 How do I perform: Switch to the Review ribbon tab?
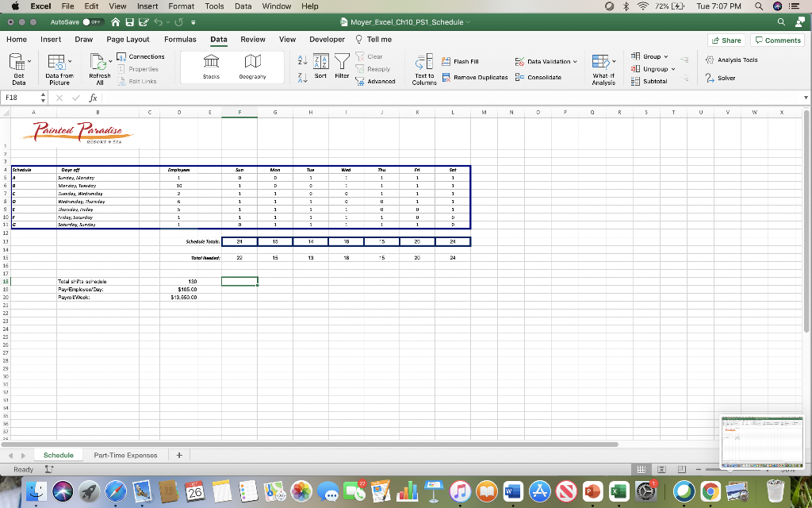pos(253,40)
